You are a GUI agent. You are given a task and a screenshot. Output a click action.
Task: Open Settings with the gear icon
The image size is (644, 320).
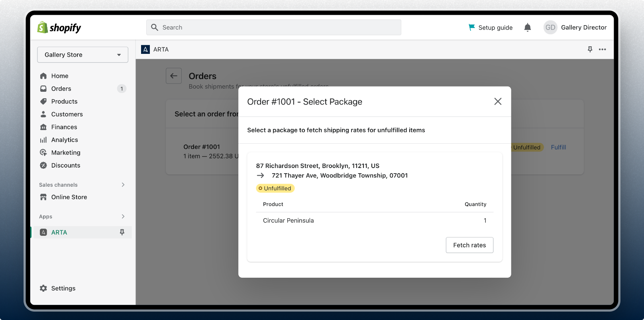click(43, 288)
